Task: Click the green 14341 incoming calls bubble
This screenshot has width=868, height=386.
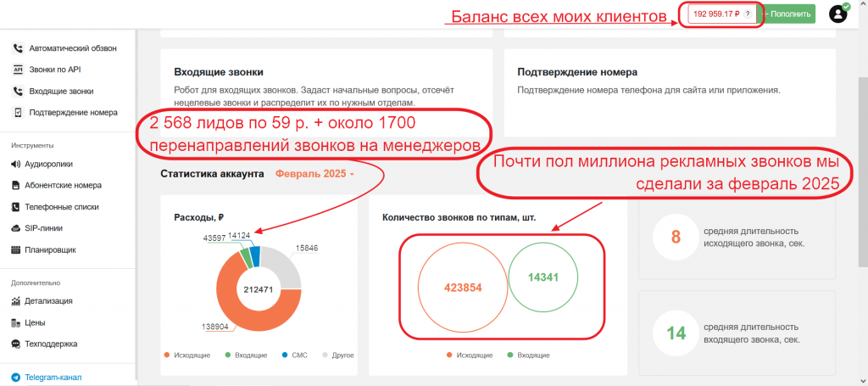Action: (x=543, y=278)
